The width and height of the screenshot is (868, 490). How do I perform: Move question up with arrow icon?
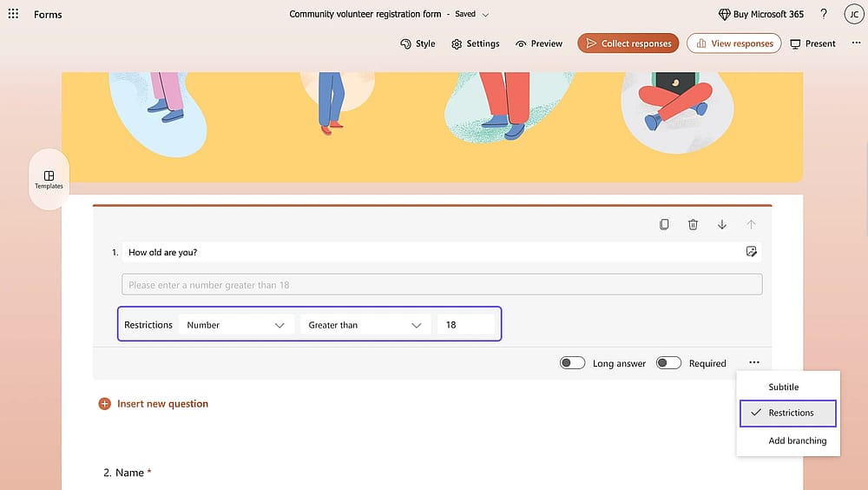pos(751,224)
